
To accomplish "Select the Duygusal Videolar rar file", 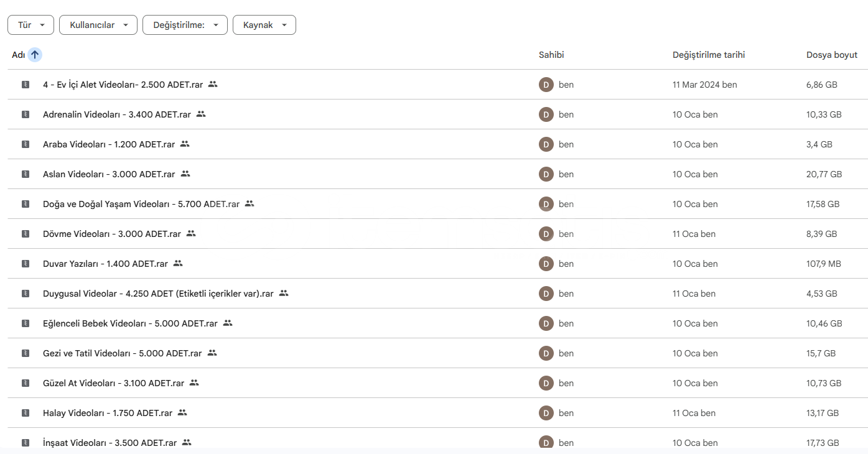I will click(x=158, y=294).
